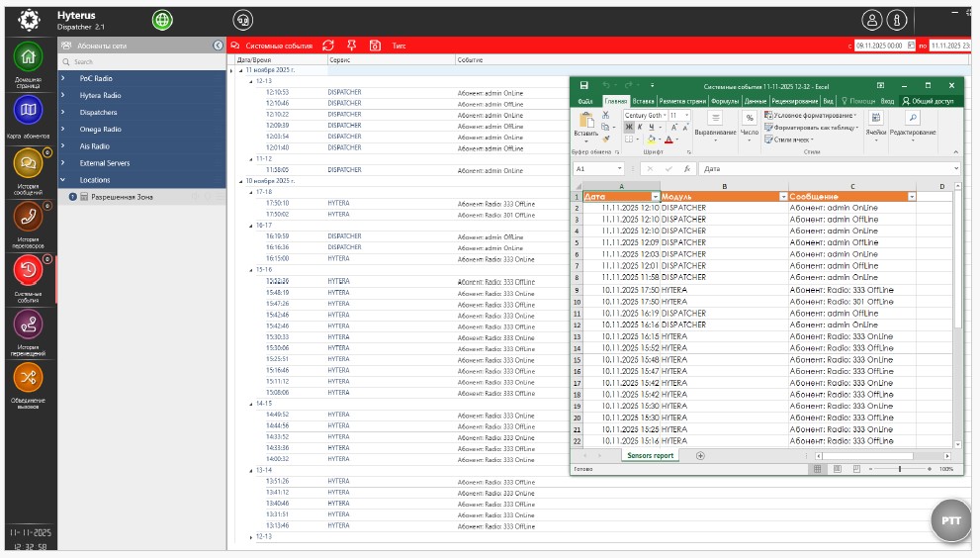
Task: Click the subscriber Search field
Action: [x=141, y=62]
